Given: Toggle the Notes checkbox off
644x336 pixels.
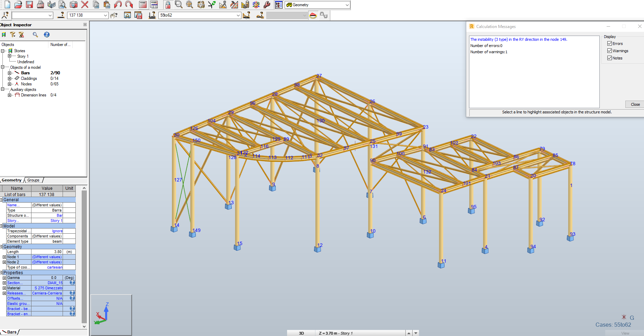Looking at the screenshot, I should 610,58.
